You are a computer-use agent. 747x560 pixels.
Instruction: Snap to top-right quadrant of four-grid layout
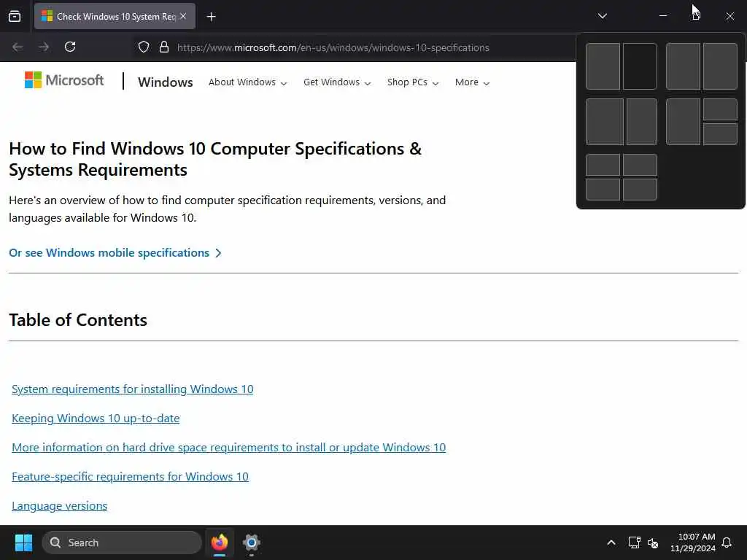(640, 165)
